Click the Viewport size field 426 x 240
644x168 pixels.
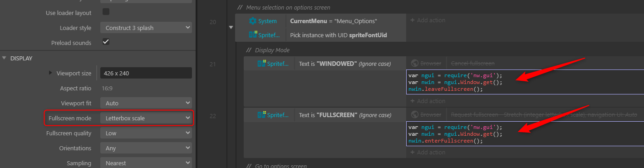146,73
